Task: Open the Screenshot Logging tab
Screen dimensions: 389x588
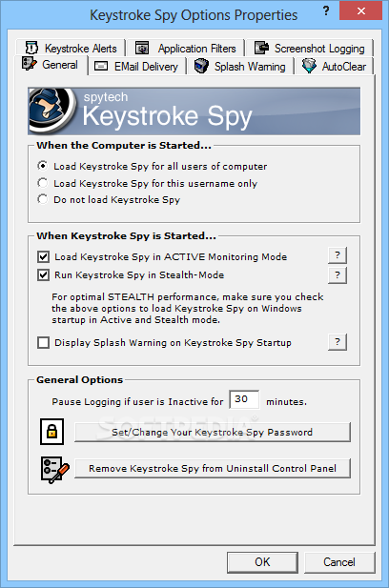Action: click(309, 48)
